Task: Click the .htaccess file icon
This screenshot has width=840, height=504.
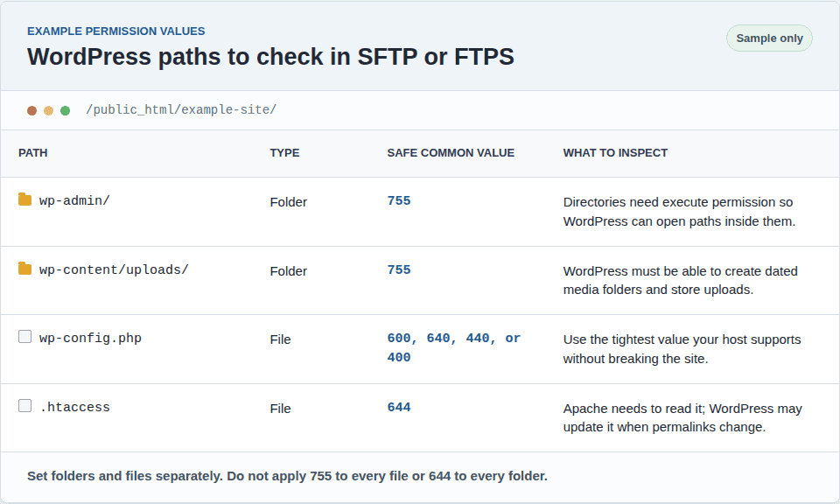Action: (x=24, y=405)
